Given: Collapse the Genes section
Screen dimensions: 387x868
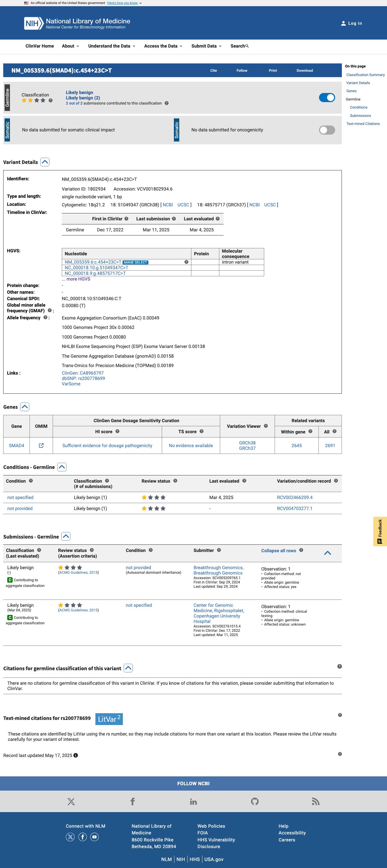Looking at the screenshot, I should [25, 407].
